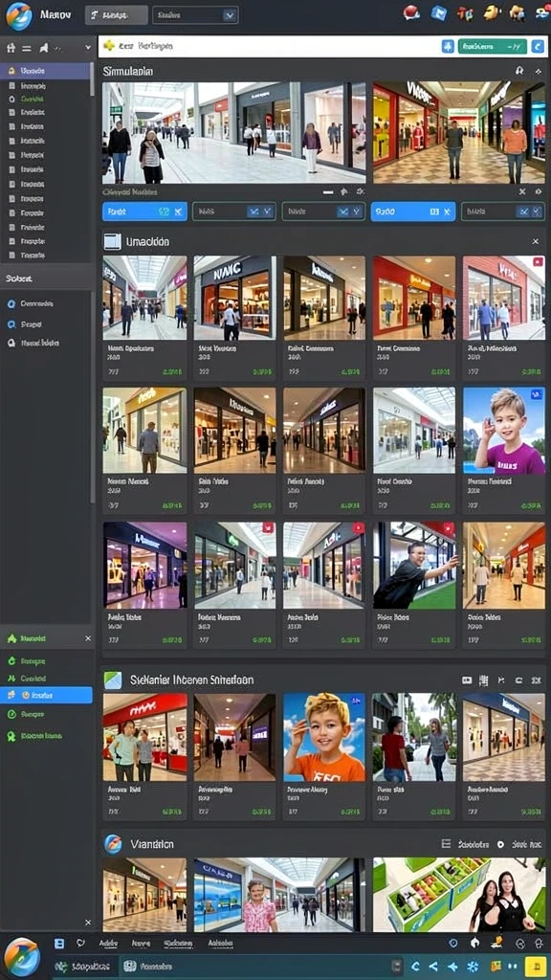Viewport: 551px width, 980px height.
Task: Open the second dark filter dropdown
Action: (x=323, y=212)
